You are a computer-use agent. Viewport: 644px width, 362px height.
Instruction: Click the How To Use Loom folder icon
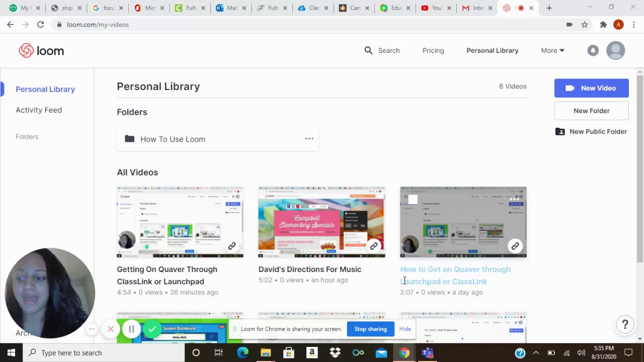[129, 139]
